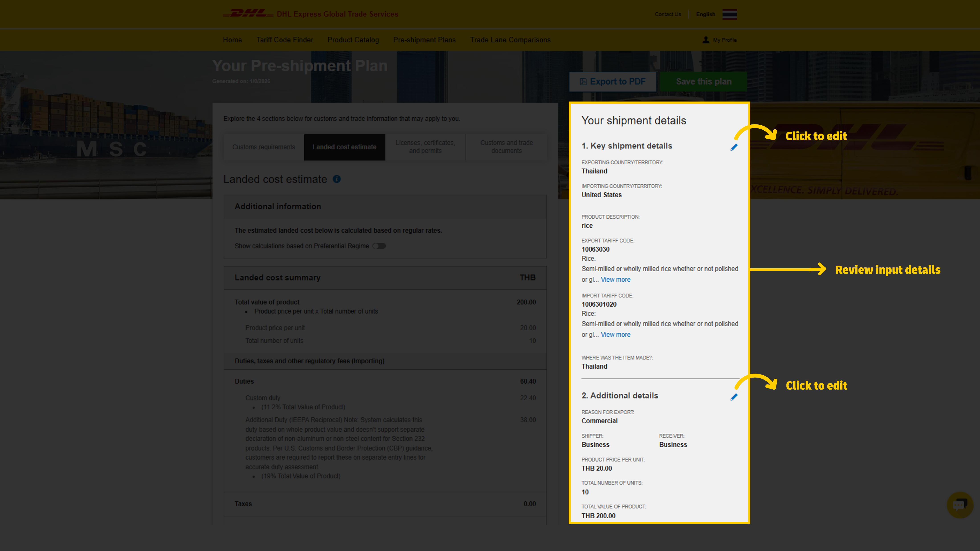Open the English language selector

pyautogui.click(x=706, y=14)
